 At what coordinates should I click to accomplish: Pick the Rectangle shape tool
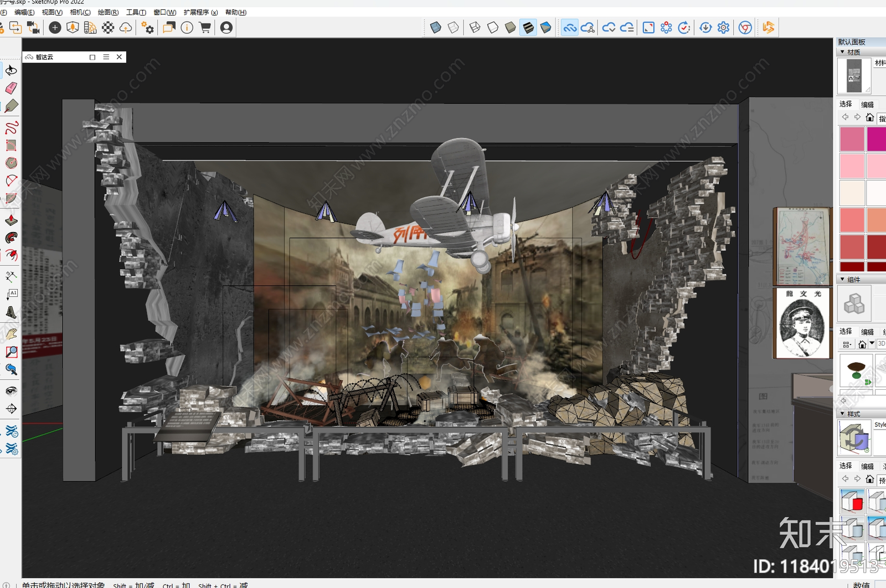(11, 145)
